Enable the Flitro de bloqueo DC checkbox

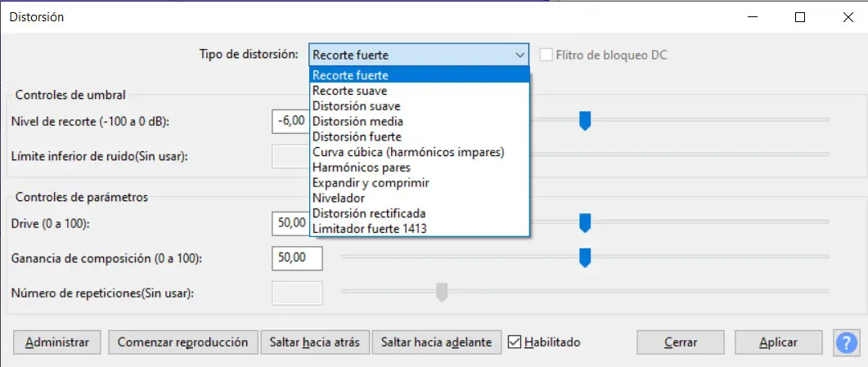tap(546, 56)
